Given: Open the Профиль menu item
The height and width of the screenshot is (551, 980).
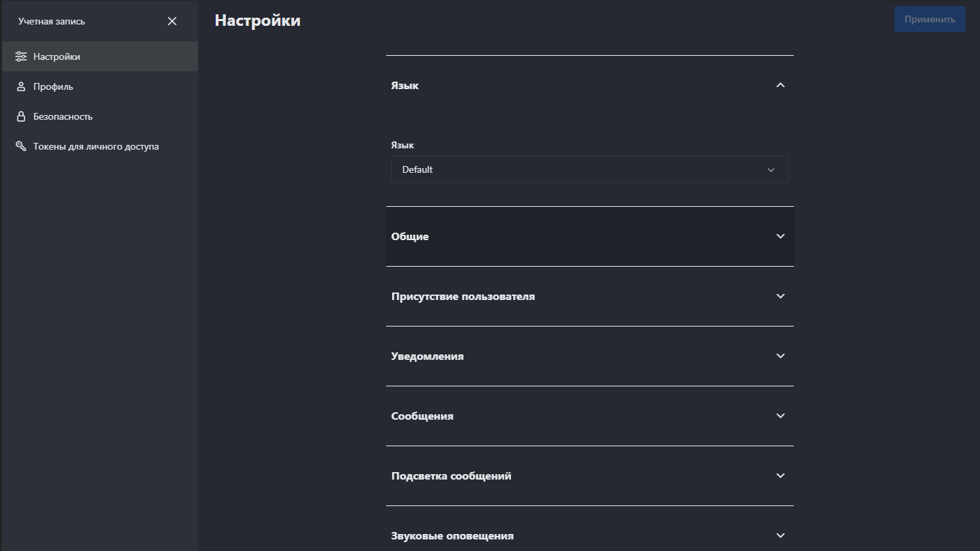Looking at the screenshot, I should [53, 86].
